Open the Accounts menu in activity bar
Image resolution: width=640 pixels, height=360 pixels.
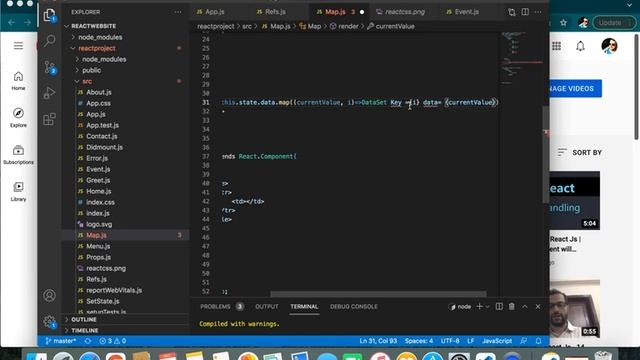click(49, 295)
